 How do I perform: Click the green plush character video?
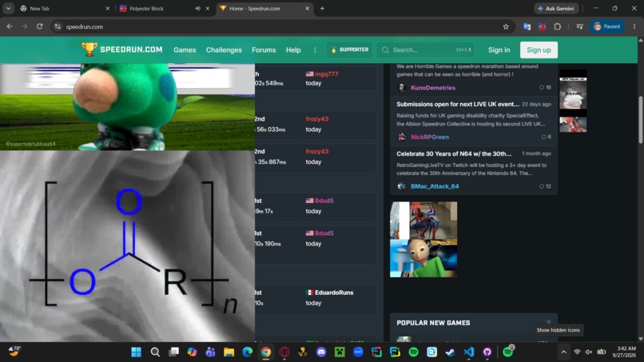(127, 107)
